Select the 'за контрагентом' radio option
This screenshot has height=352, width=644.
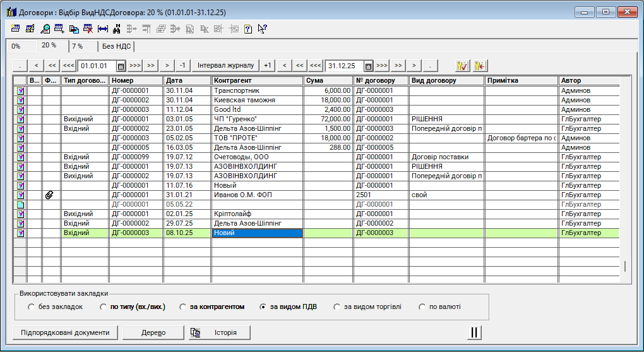coord(184,307)
